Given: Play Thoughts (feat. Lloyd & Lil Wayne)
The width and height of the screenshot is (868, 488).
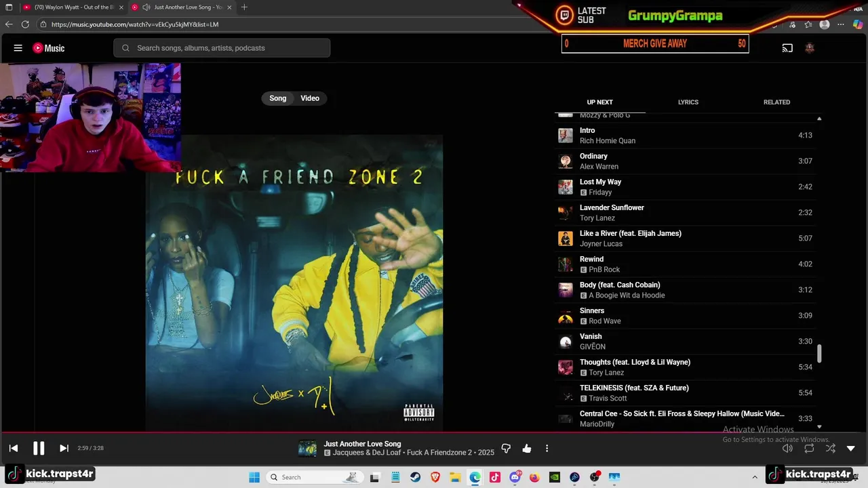Looking at the screenshot, I should (x=685, y=367).
